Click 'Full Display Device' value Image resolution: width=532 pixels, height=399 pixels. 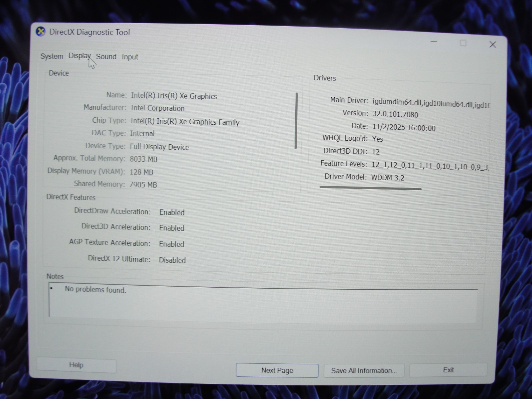(x=159, y=147)
